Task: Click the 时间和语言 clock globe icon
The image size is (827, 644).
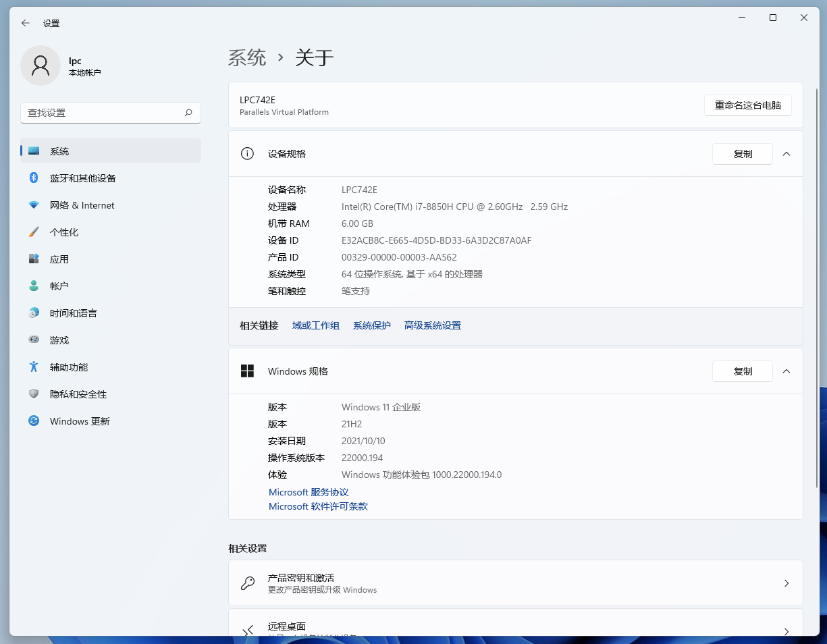Action: (34, 313)
